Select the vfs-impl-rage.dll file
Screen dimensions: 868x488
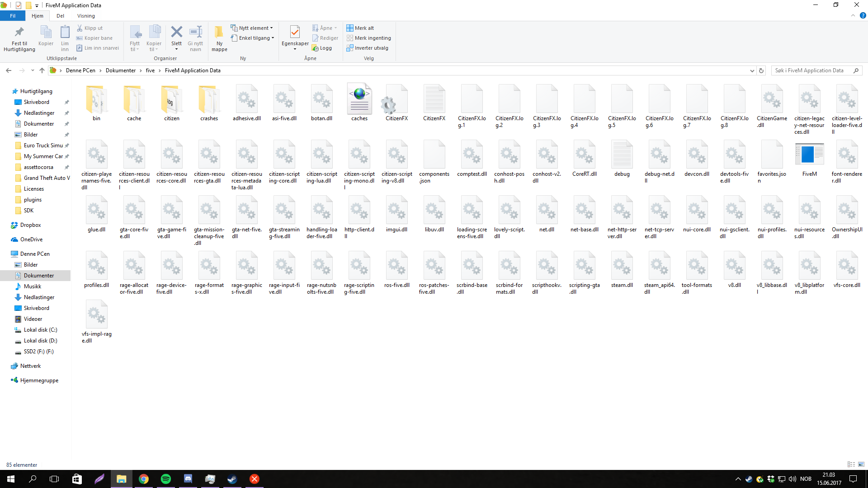pos(96,322)
